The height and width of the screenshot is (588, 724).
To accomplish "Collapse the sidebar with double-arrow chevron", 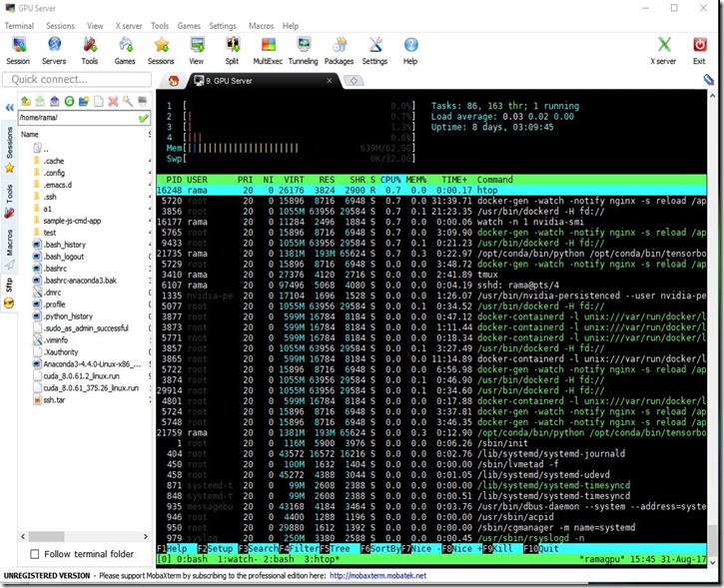I will click(x=9, y=105).
